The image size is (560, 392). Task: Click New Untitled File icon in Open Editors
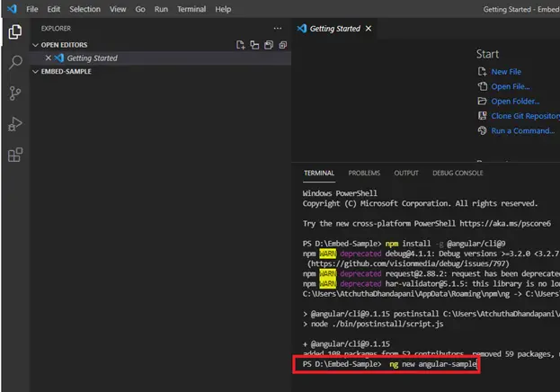(x=240, y=44)
